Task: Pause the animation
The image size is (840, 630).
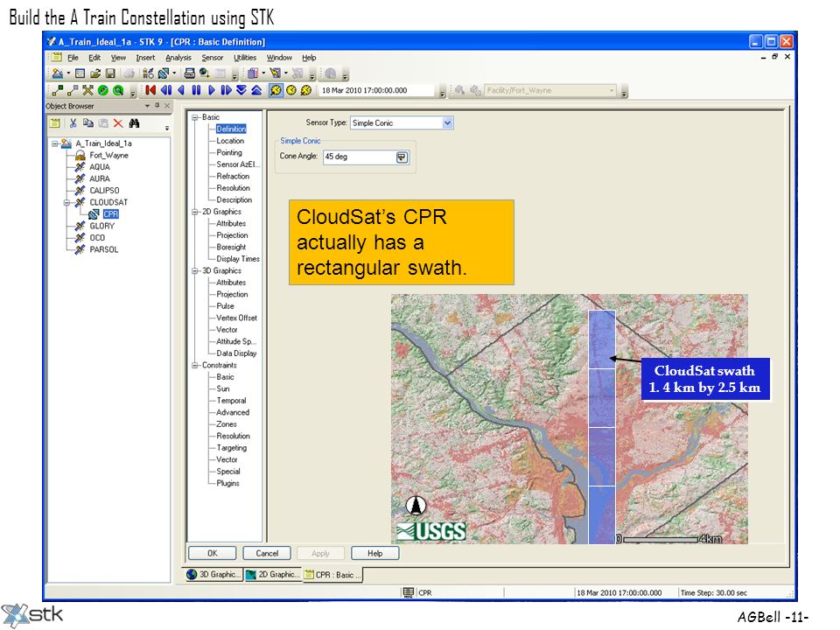Action: click(x=196, y=90)
